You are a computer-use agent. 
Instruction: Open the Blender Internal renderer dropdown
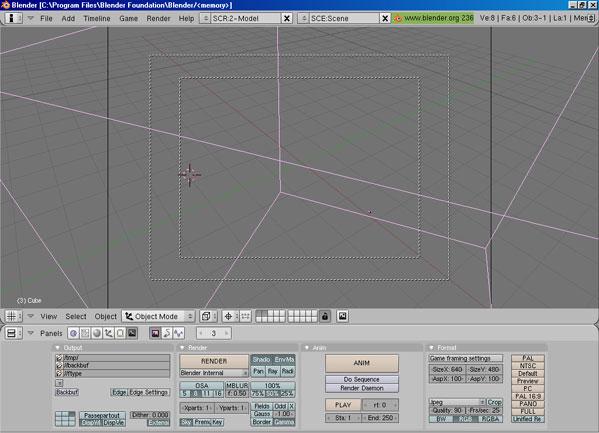[x=214, y=373]
